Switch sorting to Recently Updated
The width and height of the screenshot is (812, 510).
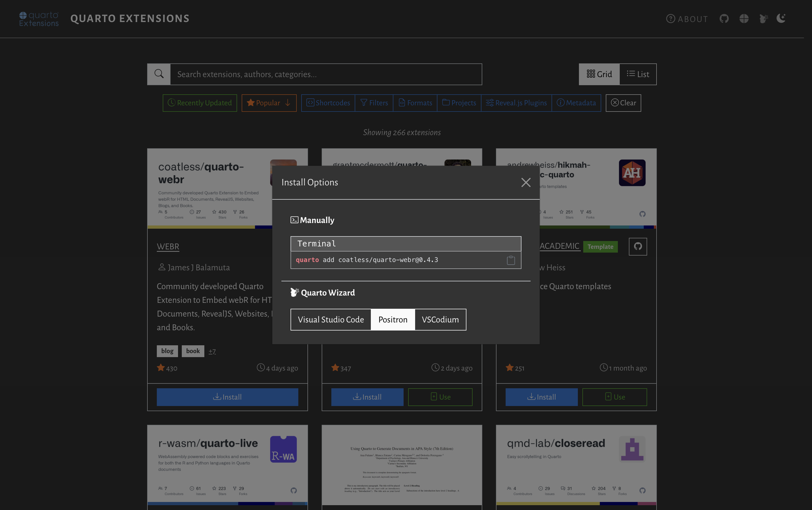click(x=200, y=103)
